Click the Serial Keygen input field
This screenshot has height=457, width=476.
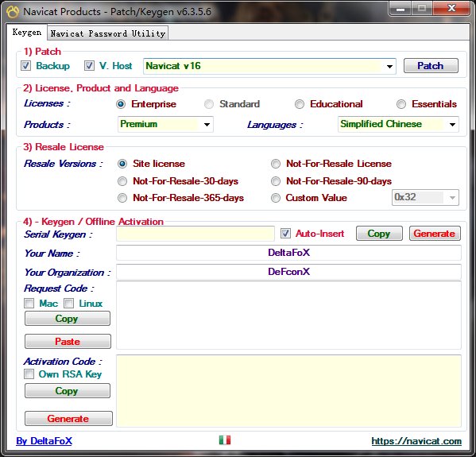(x=195, y=234)
